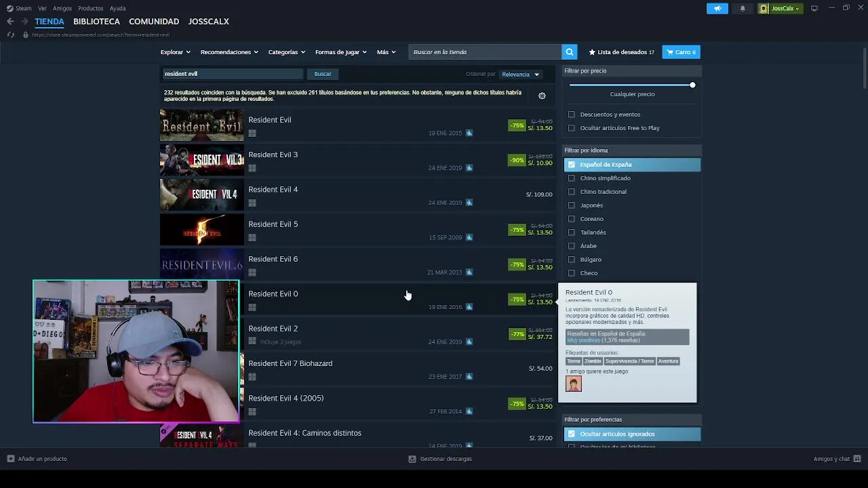Click the page vertical scrollbar
This screenshot has width=868, height=488.
863,68
